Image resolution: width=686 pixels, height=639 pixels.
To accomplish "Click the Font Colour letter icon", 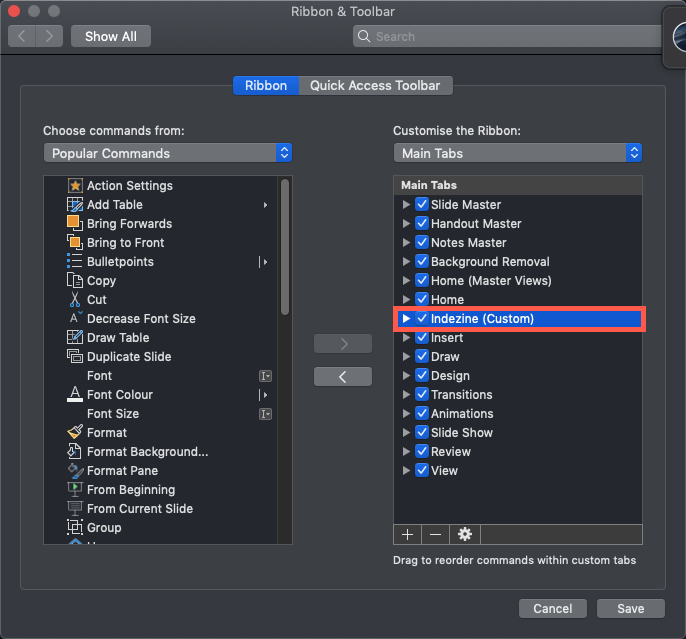I will point(75,394).
